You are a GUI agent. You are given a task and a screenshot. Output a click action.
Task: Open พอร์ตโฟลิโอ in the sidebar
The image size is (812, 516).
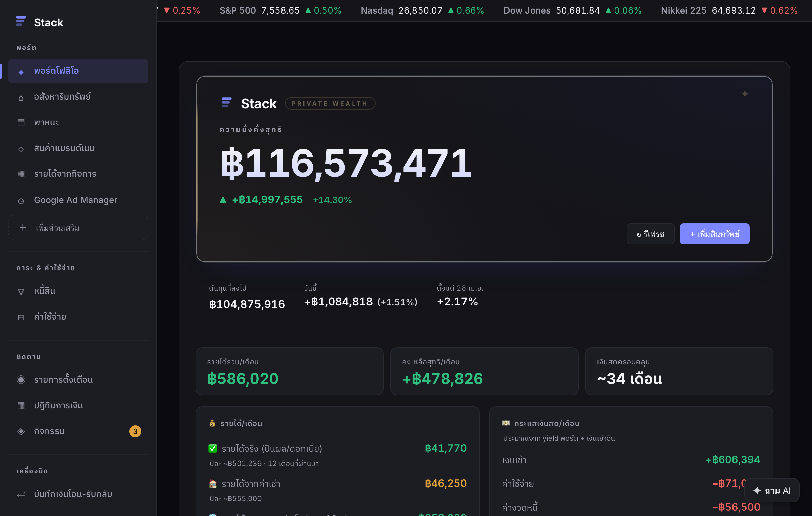point(78,71)
